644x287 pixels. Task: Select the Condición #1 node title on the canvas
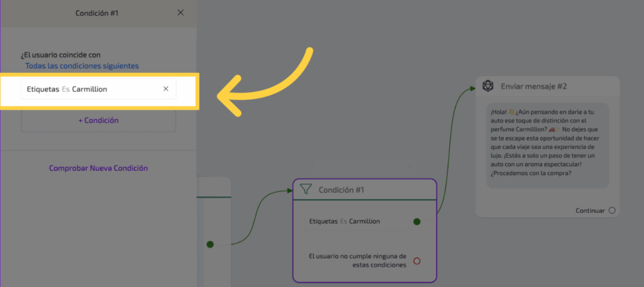[x=341, y=190]
